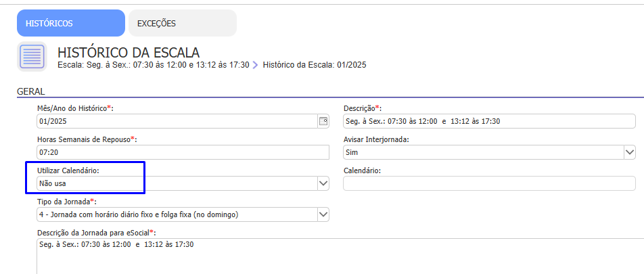Viewport: 644px width, 274px height.
Task: Select the Horas Semanais de Repouso field
Action: 183,152
